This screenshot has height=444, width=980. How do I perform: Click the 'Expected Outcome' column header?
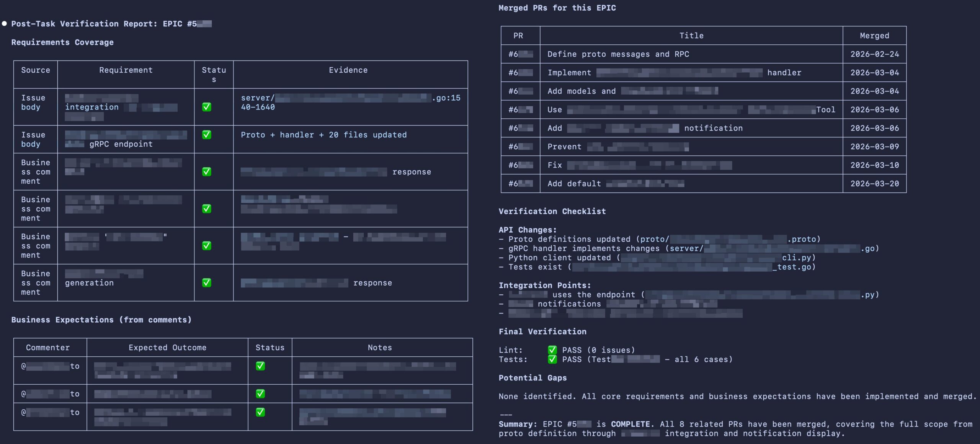coord(167,348)
